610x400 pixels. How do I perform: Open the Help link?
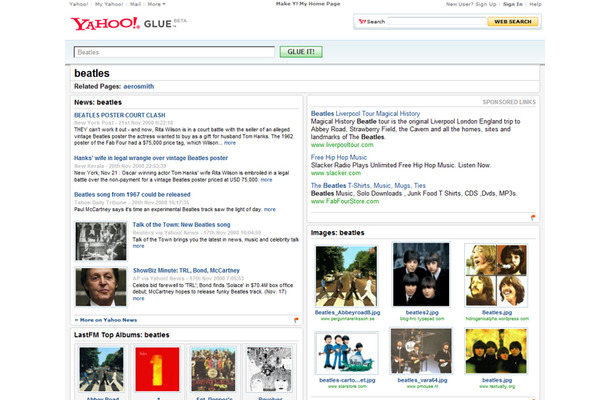[535, 4]
